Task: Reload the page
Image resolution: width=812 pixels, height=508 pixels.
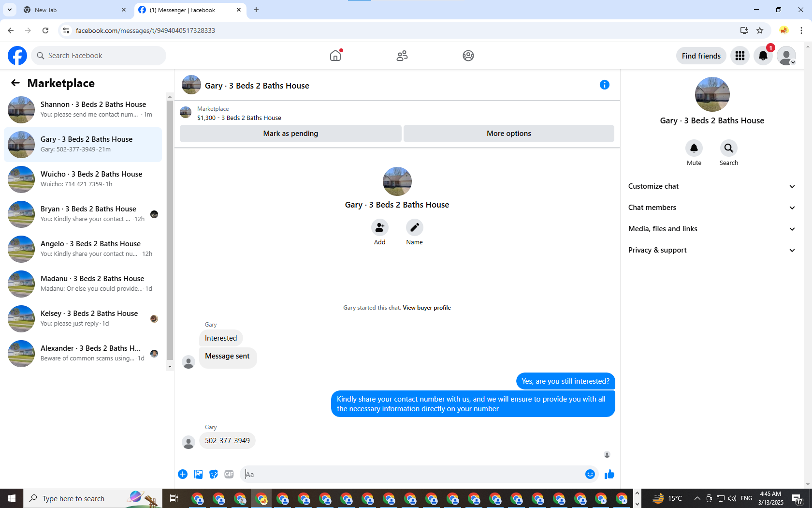Action: 45,30
